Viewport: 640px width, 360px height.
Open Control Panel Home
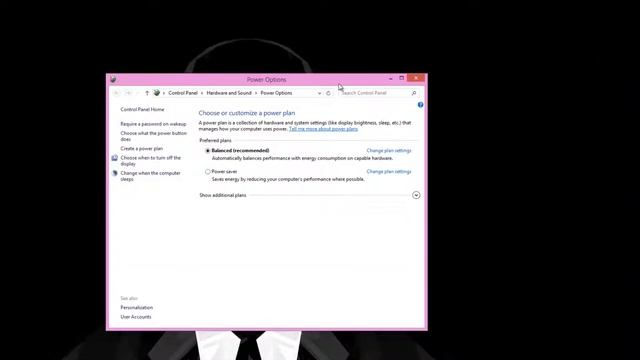coord(142,109)
